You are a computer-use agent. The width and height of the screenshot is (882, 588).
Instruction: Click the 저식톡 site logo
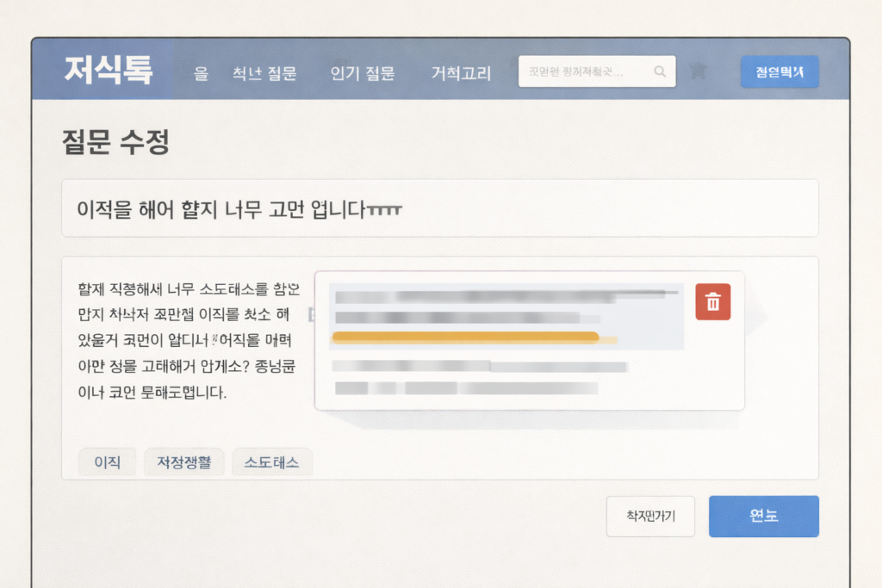pyautogui.click(x=108, y=71)
